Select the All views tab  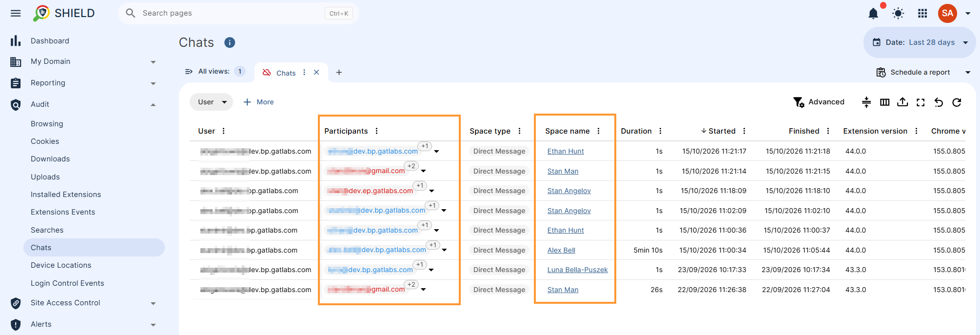coord(215,72)
